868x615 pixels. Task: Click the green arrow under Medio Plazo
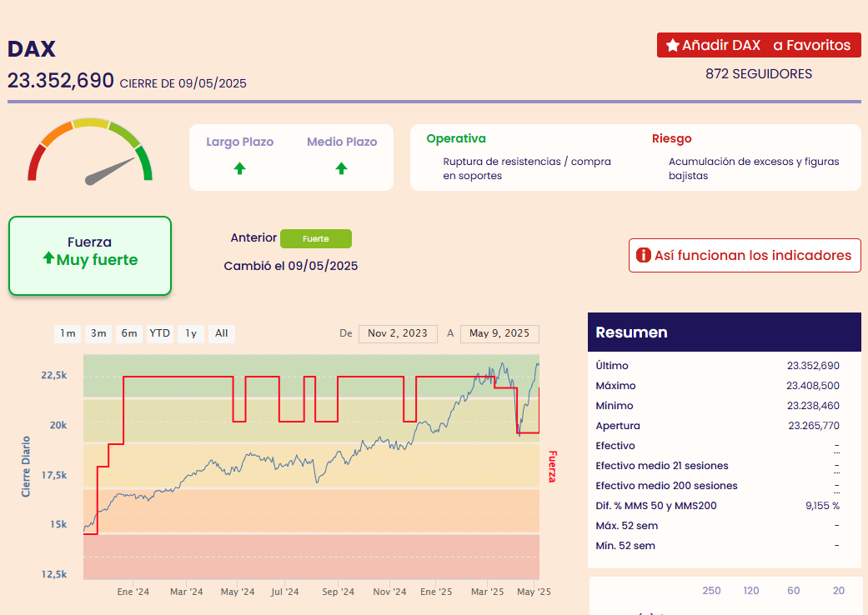coord(342,168)
